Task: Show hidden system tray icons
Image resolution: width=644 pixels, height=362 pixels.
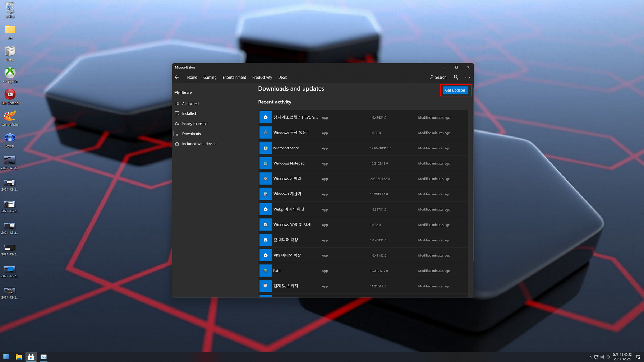Action: click(590, 357)
